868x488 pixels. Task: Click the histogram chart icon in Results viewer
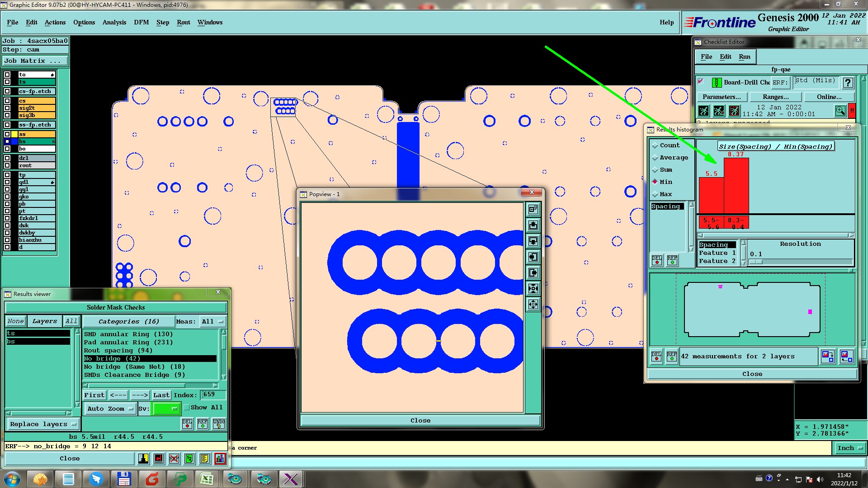point(220,459)
